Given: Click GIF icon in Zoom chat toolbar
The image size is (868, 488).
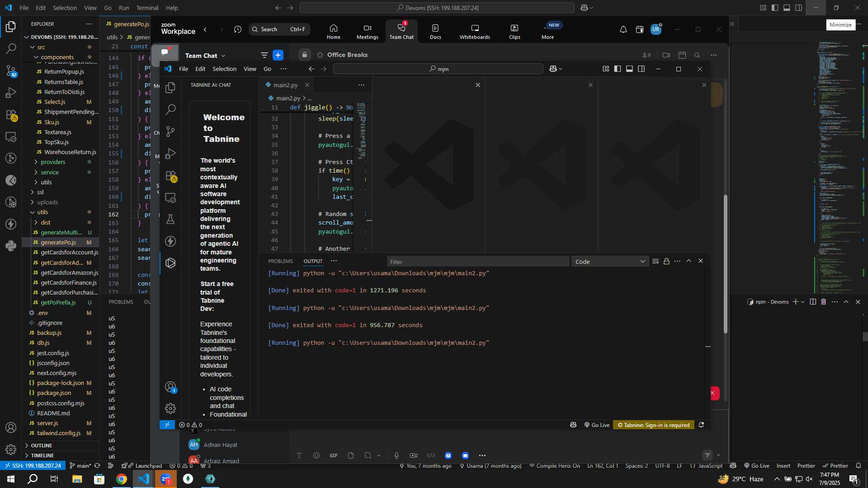Looking at the screenshot, I should pos(334,455).
